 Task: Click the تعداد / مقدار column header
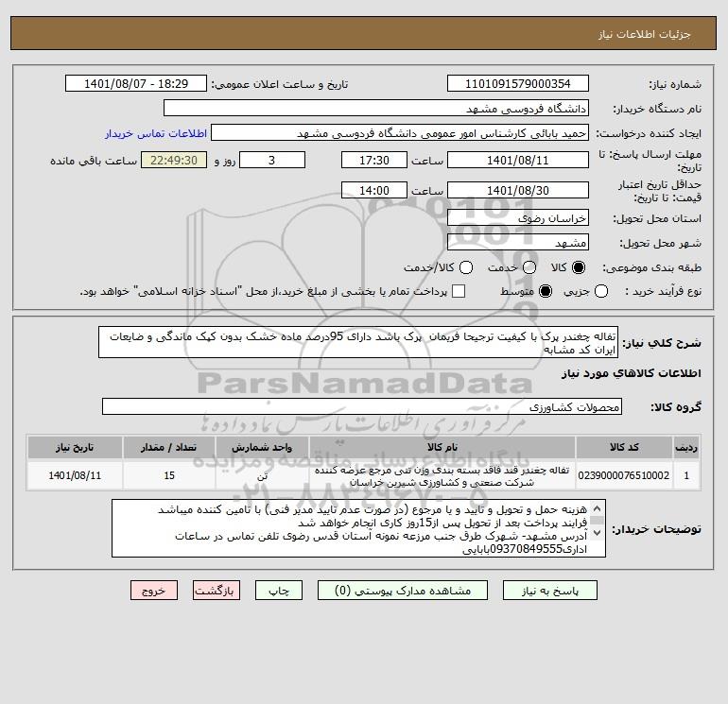169,447
